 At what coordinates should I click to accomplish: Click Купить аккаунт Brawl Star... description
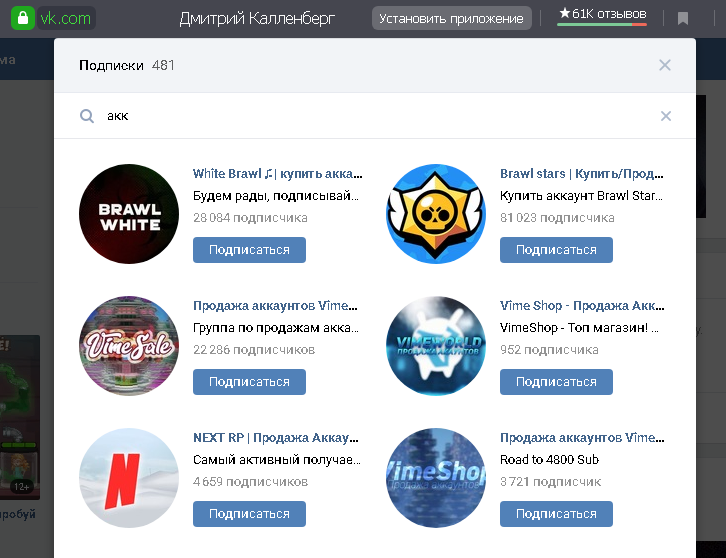(581, 196)
